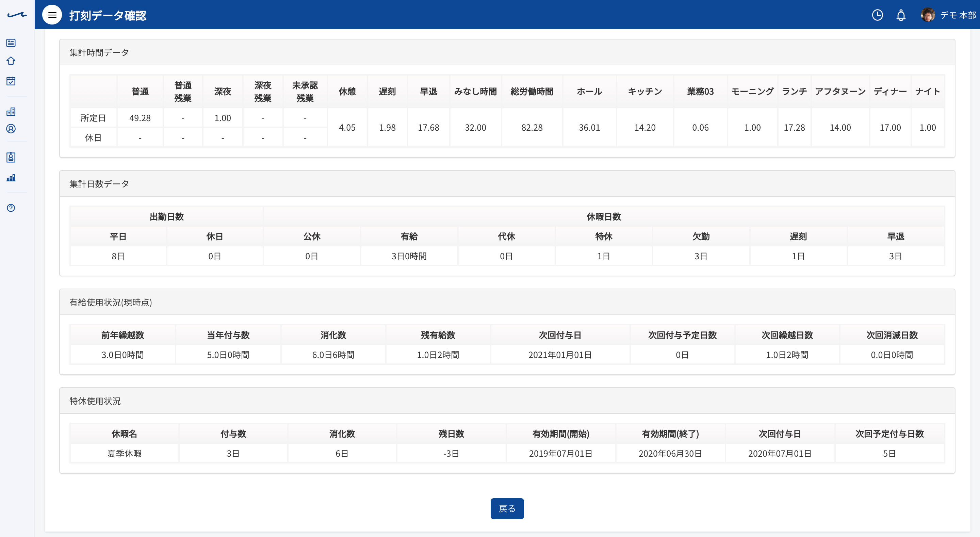
Task: Go to home via sidebar house icon
Action: tap(11, 61)
